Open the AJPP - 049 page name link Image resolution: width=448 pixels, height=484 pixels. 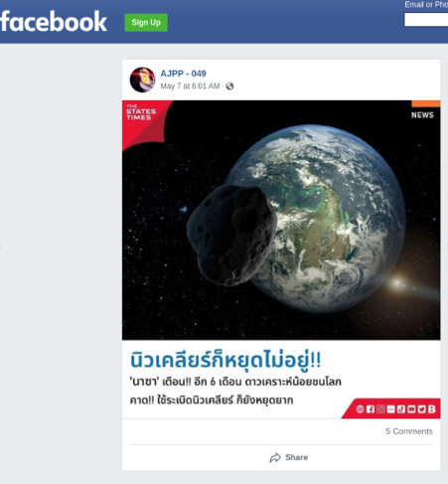[183, 74]
